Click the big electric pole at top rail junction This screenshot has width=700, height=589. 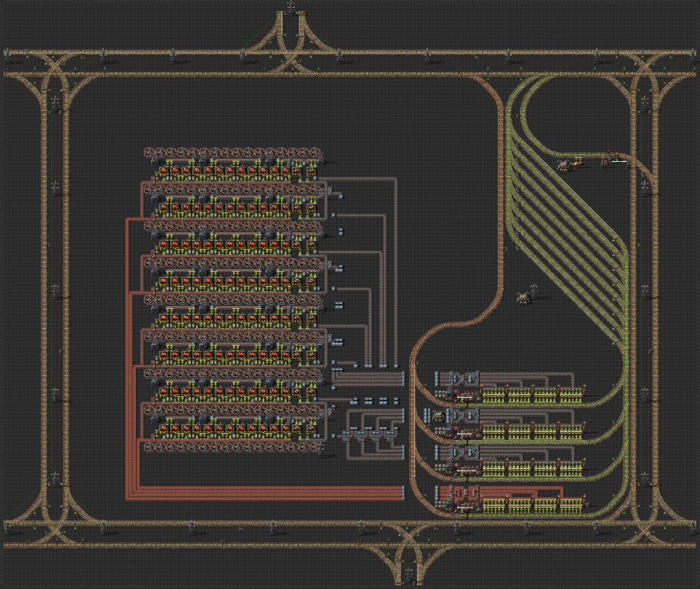[291, 6]
